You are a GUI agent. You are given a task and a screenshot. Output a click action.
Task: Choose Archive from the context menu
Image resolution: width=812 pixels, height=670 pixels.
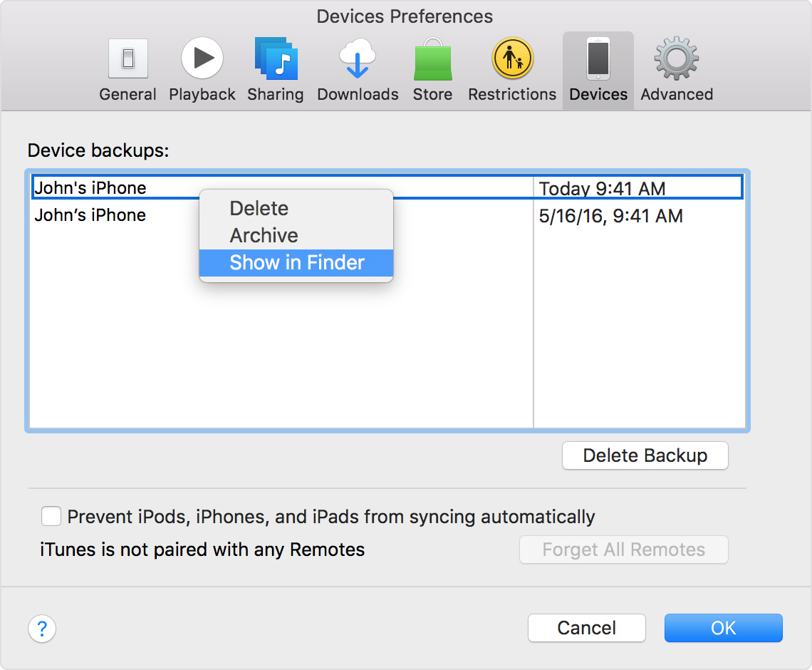(x=264, y=235)
